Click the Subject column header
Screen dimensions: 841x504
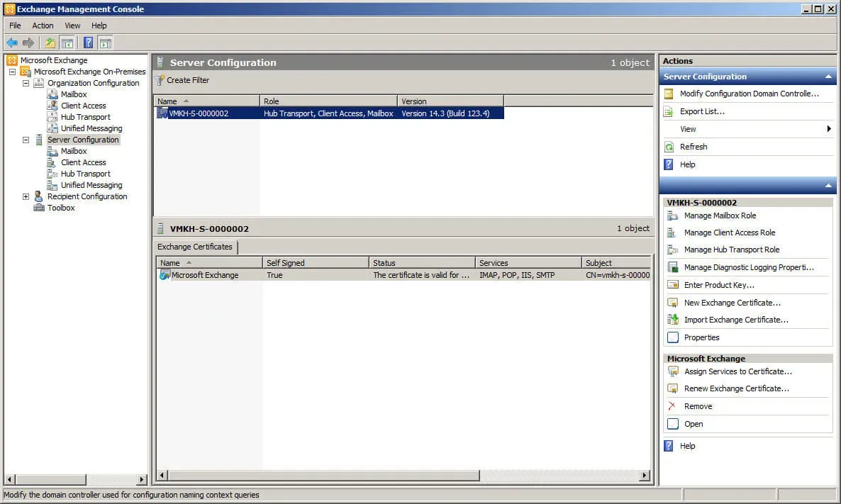tap(616, 263)
